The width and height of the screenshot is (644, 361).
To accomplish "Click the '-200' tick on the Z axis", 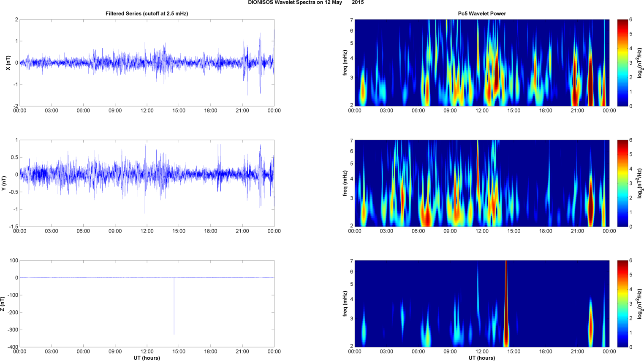I will click(x=13, y=312).
